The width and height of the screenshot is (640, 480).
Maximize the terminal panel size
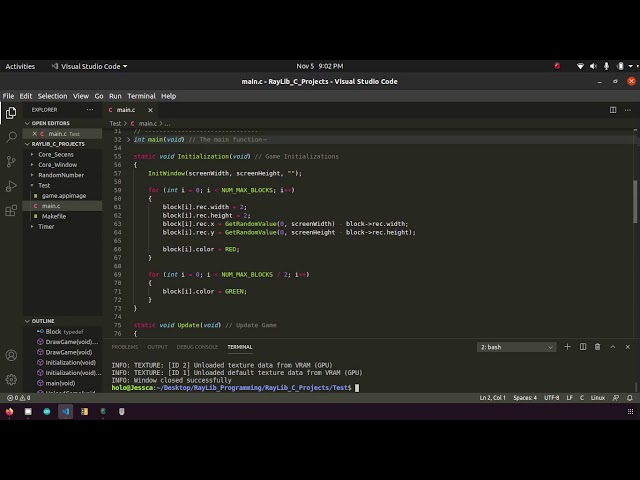[x=613, y=347]
